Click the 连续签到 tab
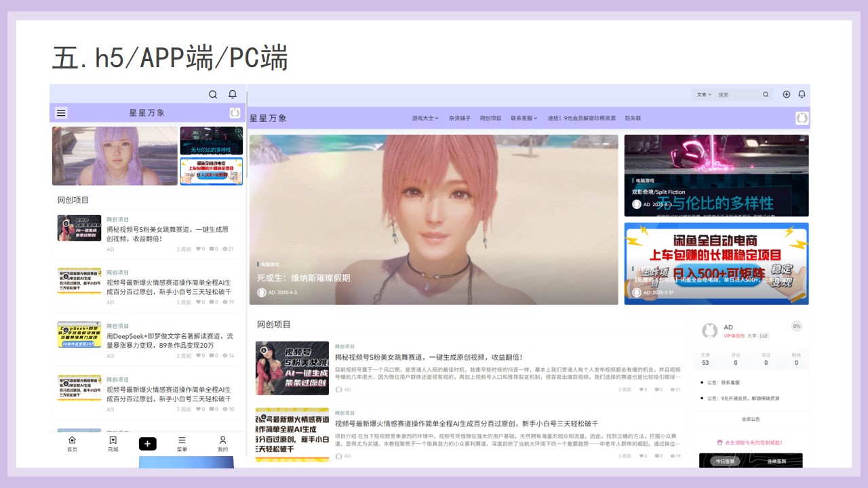Image resolution: width=868 pixels, height=488 pixels. coord(776,462)
